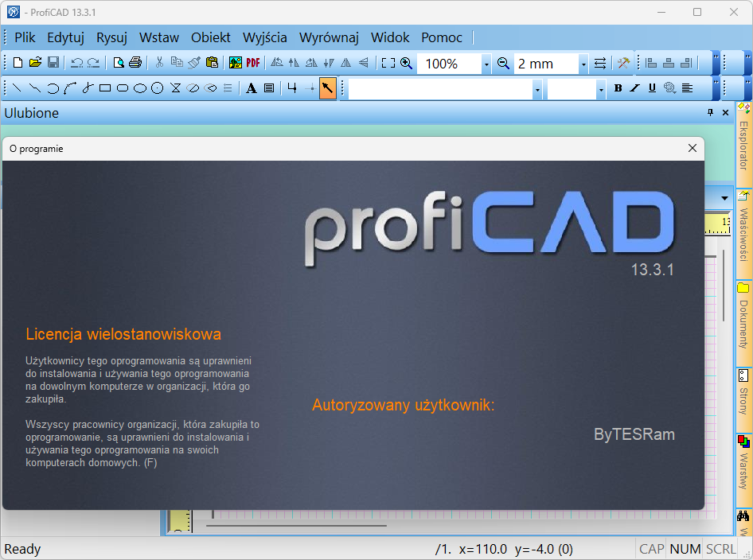753x560 pixels.
Task: Select the large A text tool
Action: (x=252, y=87)
